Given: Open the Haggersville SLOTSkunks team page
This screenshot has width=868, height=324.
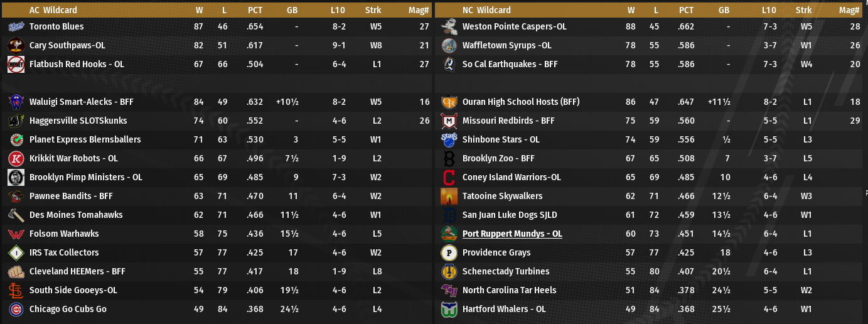Looking at the screenshot, I should coord(78,121).
